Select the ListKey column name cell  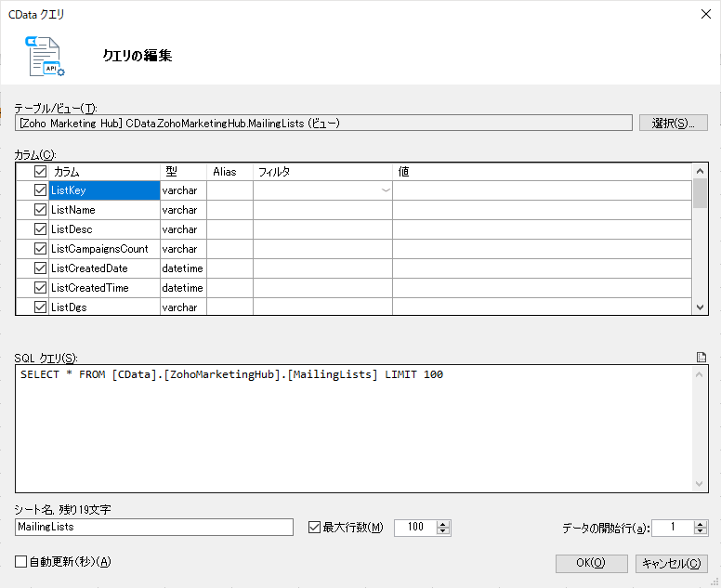click(x=104, y=190)
